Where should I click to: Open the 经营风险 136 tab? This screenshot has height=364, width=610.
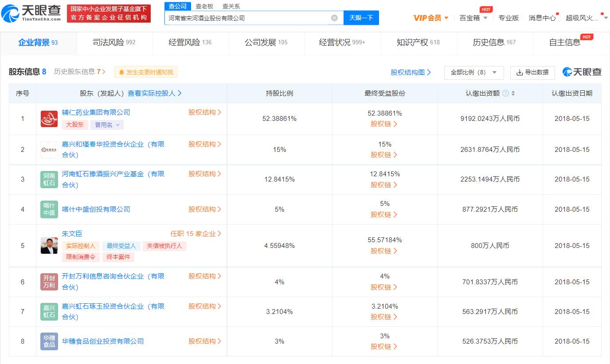click(191, 43)
